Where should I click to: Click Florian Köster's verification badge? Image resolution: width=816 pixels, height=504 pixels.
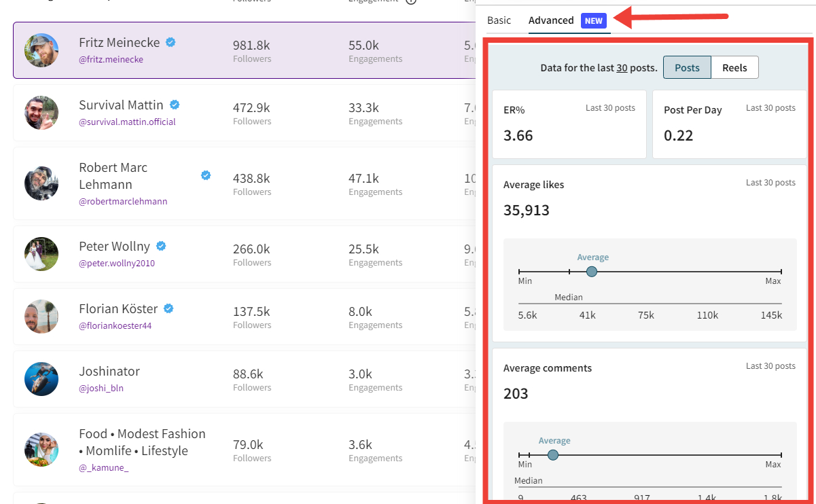(x=170, y=308)
